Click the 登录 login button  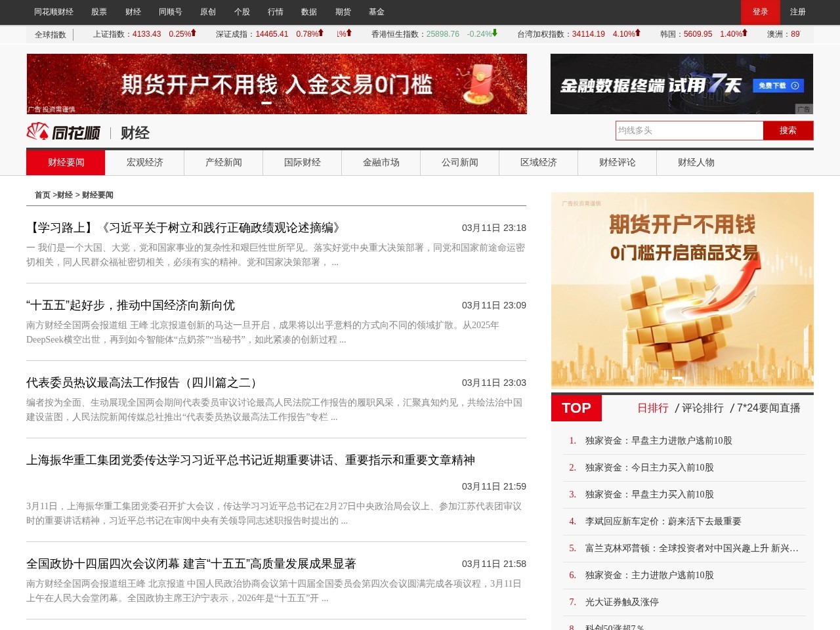761,12
